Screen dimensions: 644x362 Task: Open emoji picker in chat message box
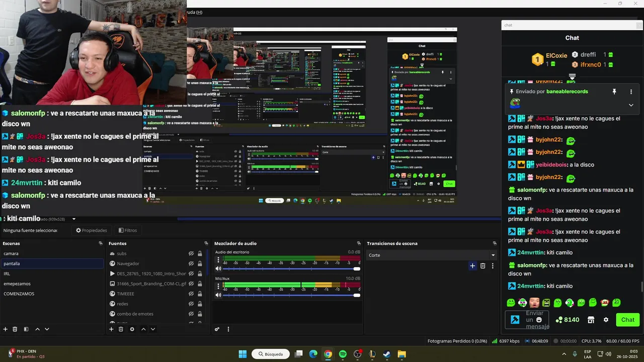tap(539, 320)
